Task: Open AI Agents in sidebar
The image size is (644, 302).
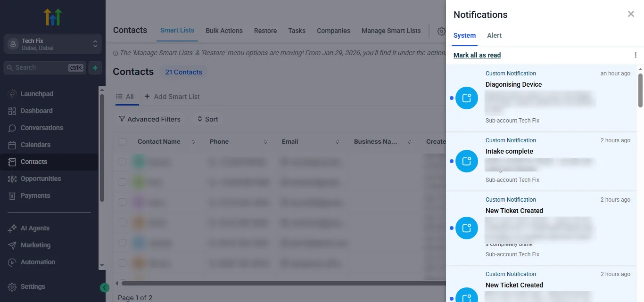Action: (x=49, y=228)
